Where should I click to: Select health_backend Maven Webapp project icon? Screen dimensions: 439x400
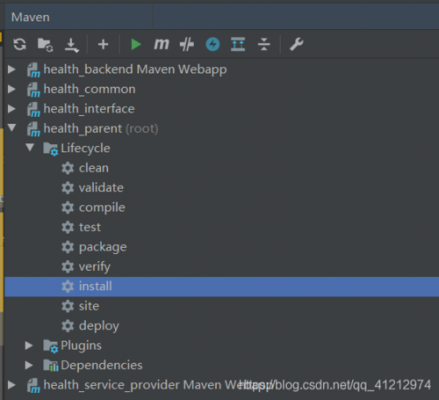tap(34, 70)
